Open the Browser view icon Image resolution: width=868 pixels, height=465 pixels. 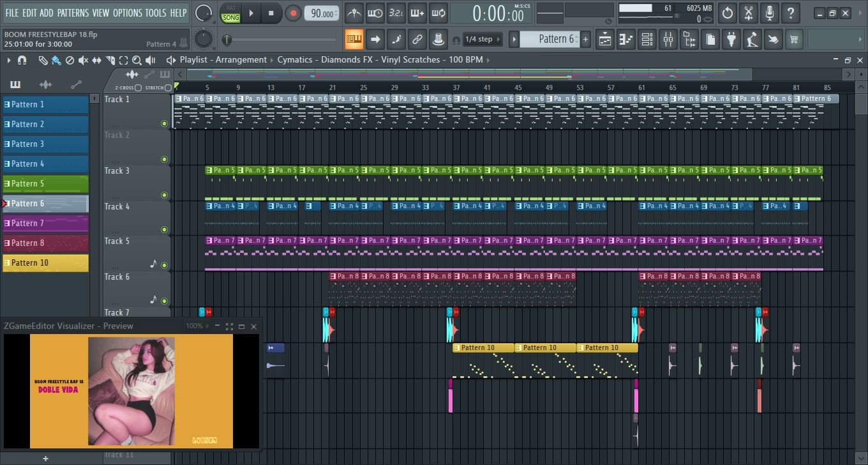click(689, 39)
